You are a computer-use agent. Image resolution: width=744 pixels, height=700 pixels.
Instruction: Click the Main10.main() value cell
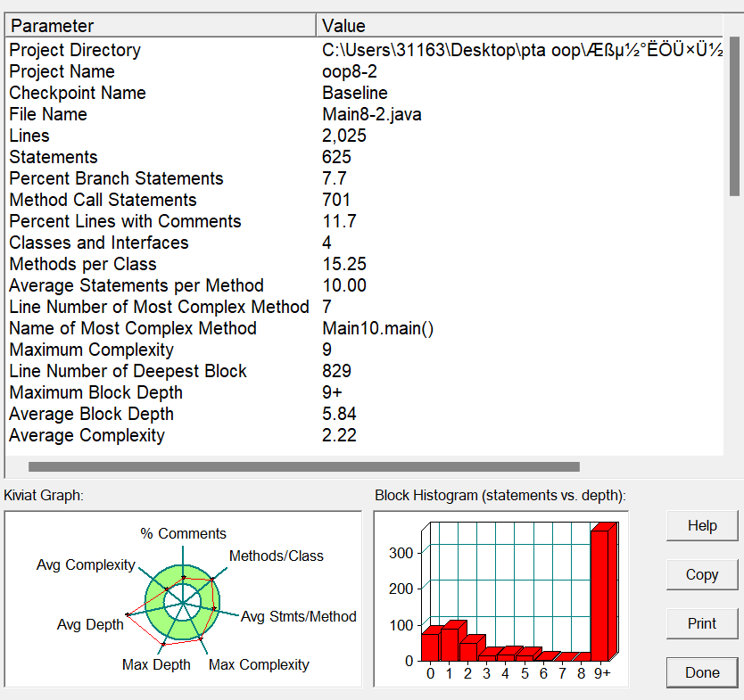tap(378, 329)
